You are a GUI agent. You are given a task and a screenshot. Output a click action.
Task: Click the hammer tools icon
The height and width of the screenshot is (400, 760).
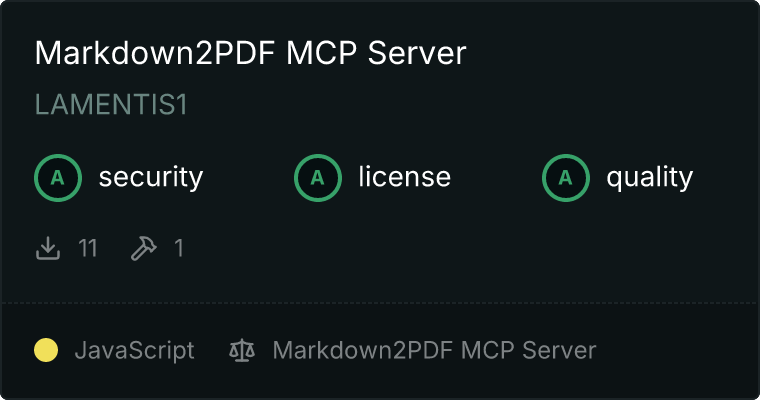click(143, 248)
